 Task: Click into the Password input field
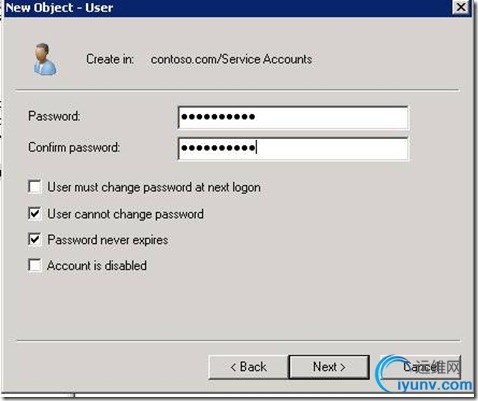[x=293, y=117]
